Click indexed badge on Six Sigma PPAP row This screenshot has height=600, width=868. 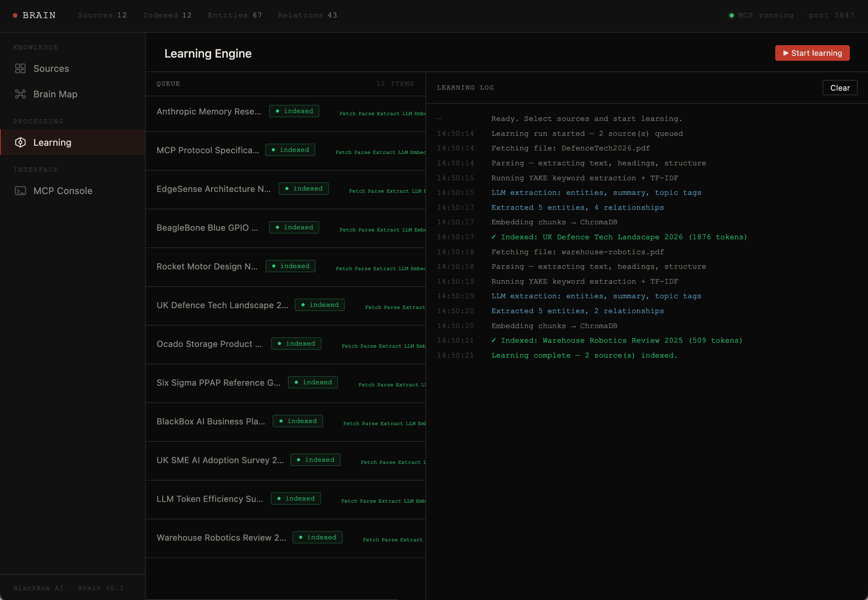pyautogui.click(x=313, y=382)
